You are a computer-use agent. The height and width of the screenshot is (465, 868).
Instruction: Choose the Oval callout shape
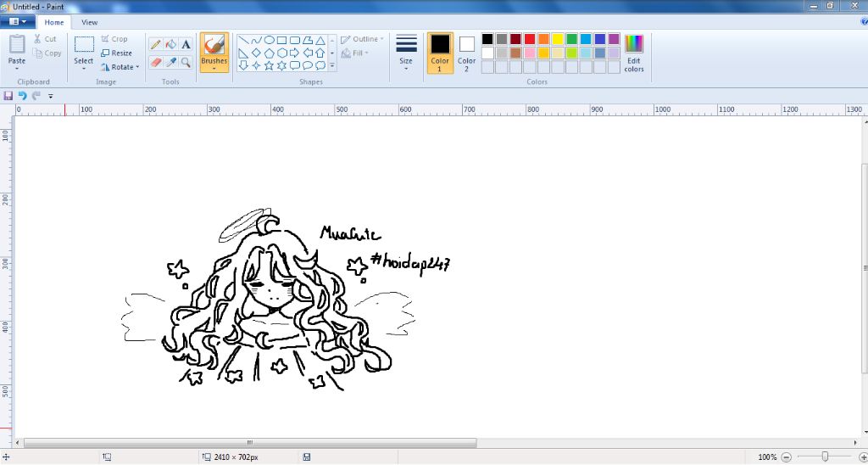307,65
